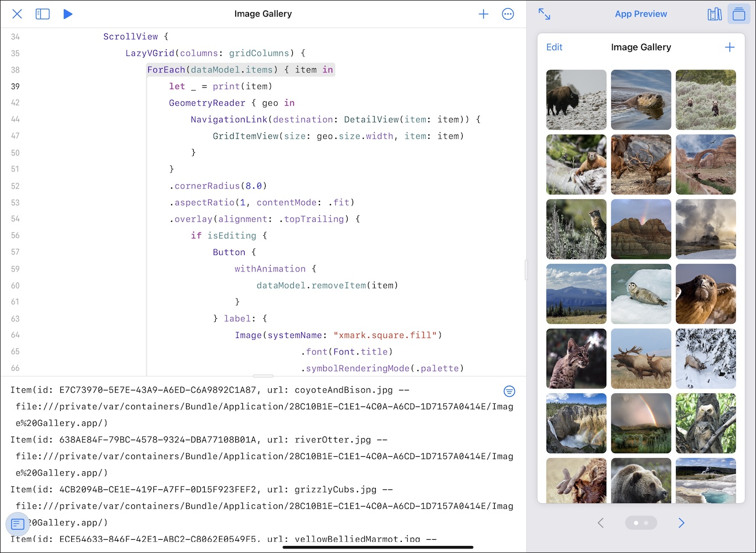Open the library books icon
Image resolution: width=756 pixels, height=553 pixels.
click(714, 14)
